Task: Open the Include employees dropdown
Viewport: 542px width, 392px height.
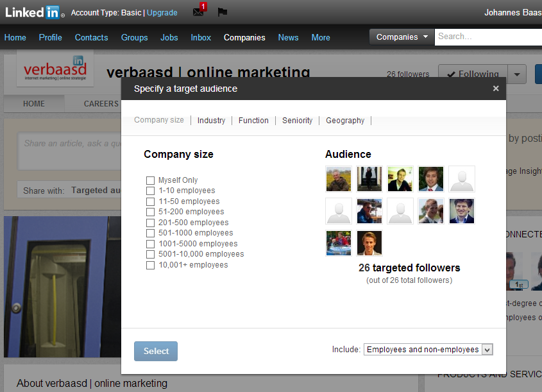Action: [x=428, y=350]
